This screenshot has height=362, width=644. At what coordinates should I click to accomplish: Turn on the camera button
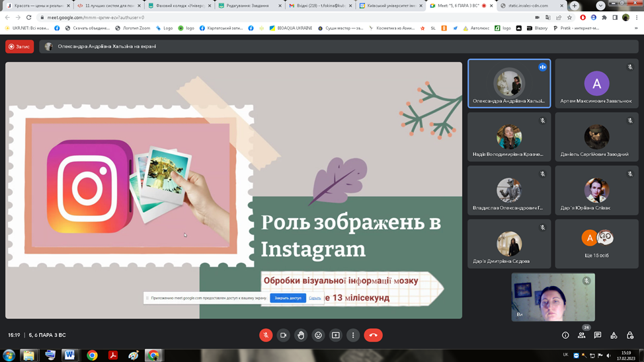284,336
